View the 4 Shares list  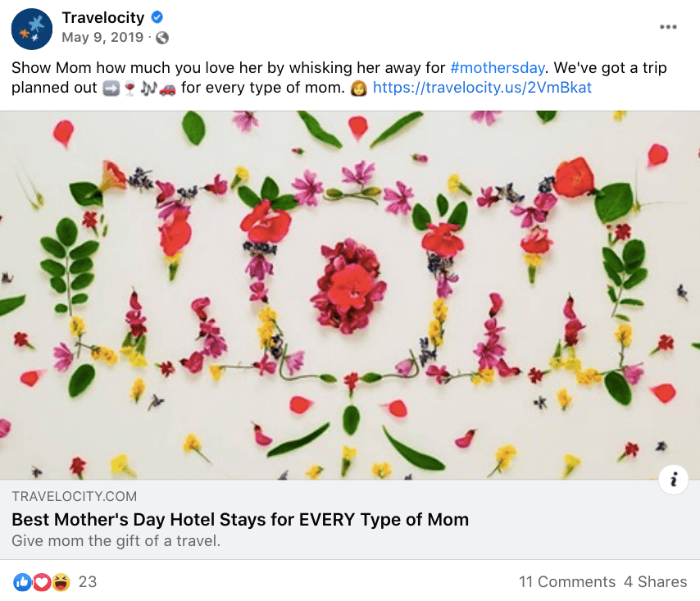point(656,582)
